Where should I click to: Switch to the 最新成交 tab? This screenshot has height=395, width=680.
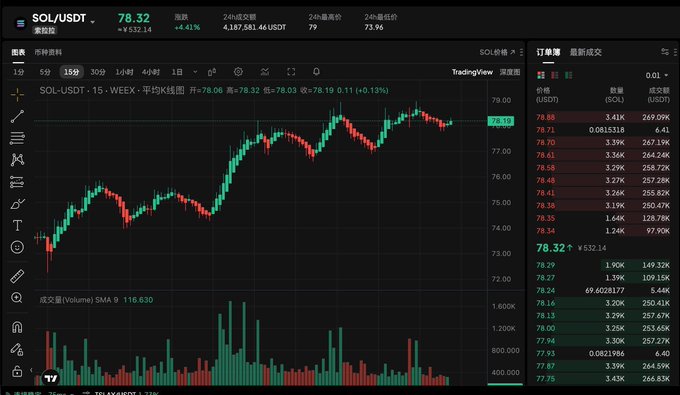tap(585, 52)
